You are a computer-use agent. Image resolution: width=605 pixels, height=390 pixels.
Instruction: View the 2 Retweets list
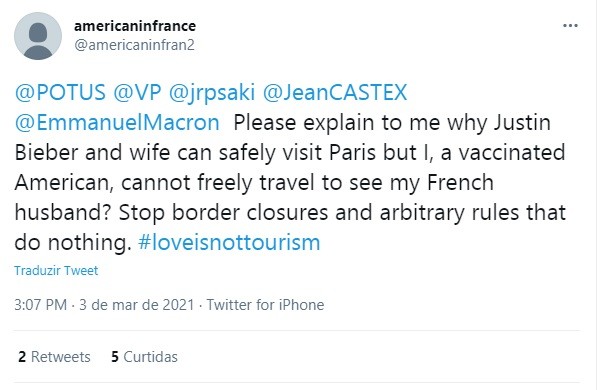[x=54, y=357]
